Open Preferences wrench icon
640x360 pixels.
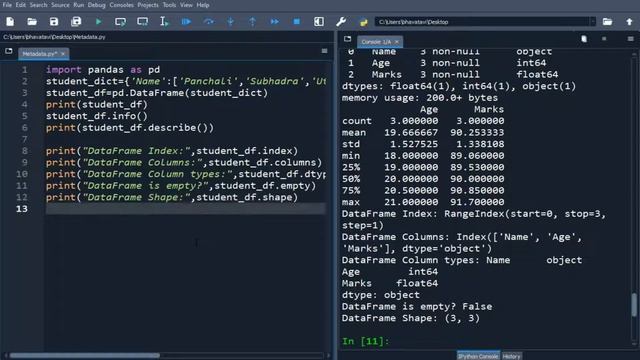341,22
